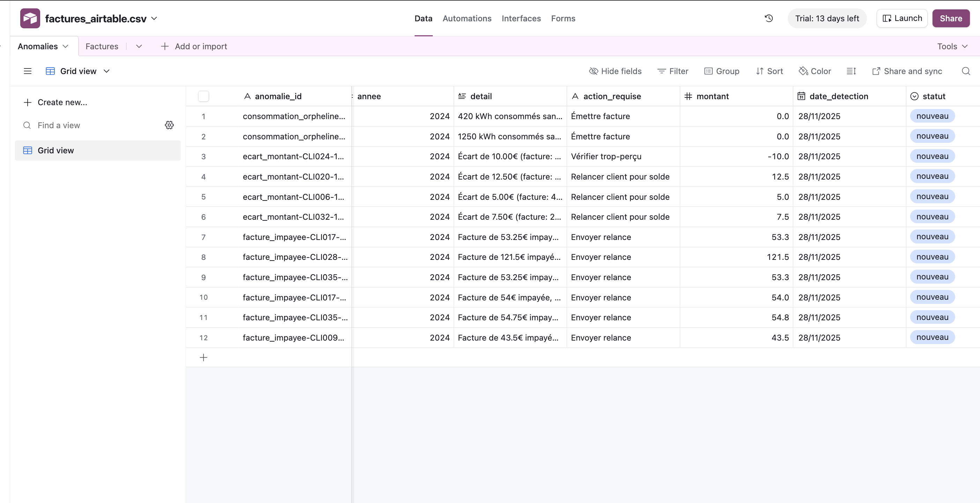Image resolution: width=980 pixels, height=503 pixels.
Task: Tick the select-all rows checkbox
Action: click(203, 96)
